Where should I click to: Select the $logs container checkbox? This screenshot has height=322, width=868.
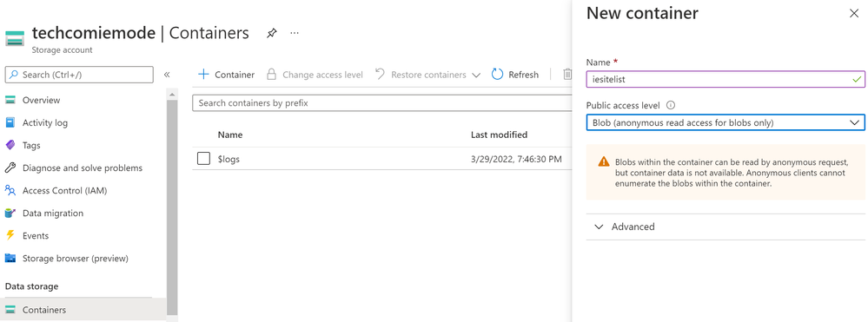[x=203, y=159]
